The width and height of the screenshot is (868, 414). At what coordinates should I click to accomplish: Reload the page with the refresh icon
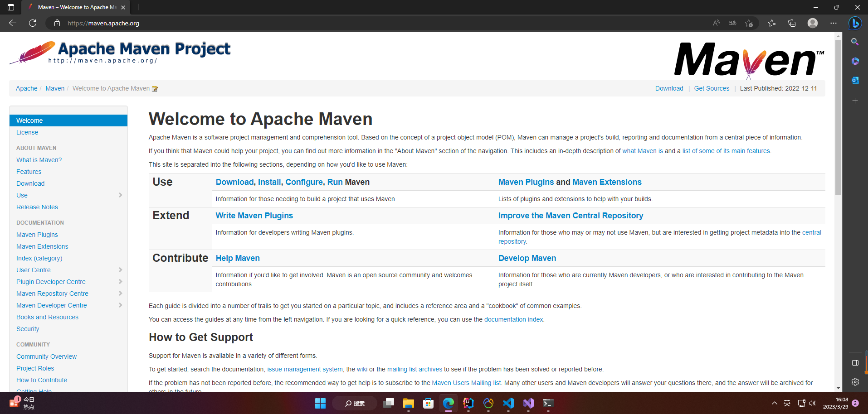33,23
